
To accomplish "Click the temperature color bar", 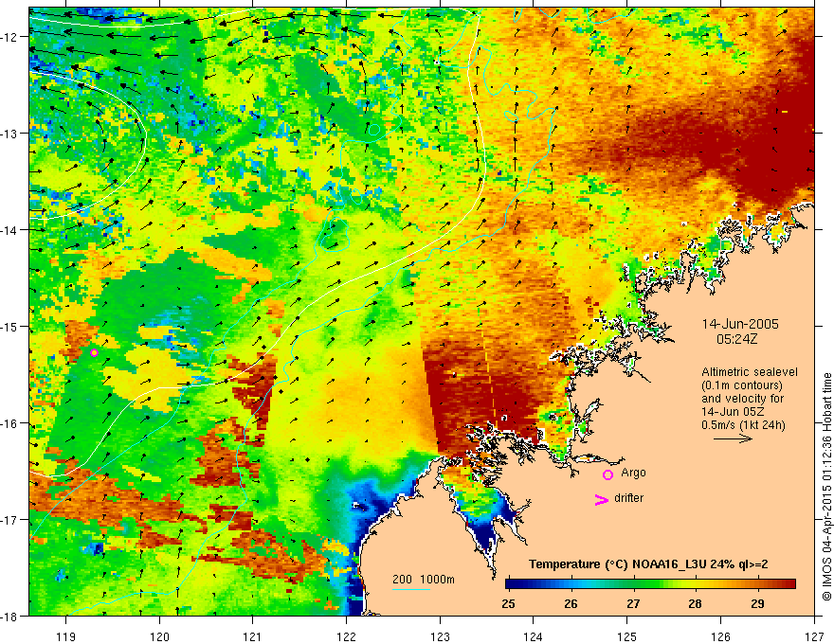I will click(650, 583).
